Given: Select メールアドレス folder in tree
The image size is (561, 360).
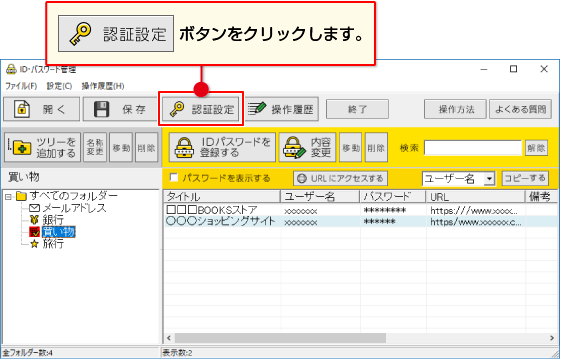Looking at the screenshot, I should coord(74,208).
